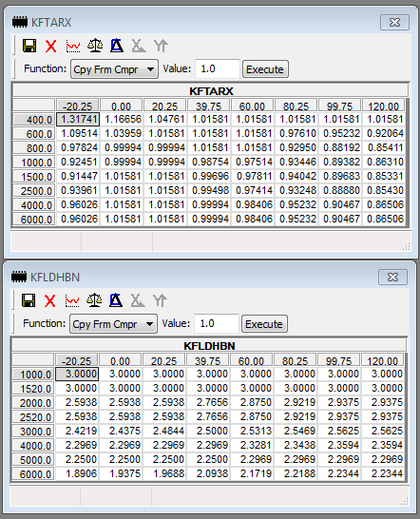This screenshot has width=420, height=519.
Task: Click the save icon in the KFLDHBN toolbar
Action: tap(29, 300)
